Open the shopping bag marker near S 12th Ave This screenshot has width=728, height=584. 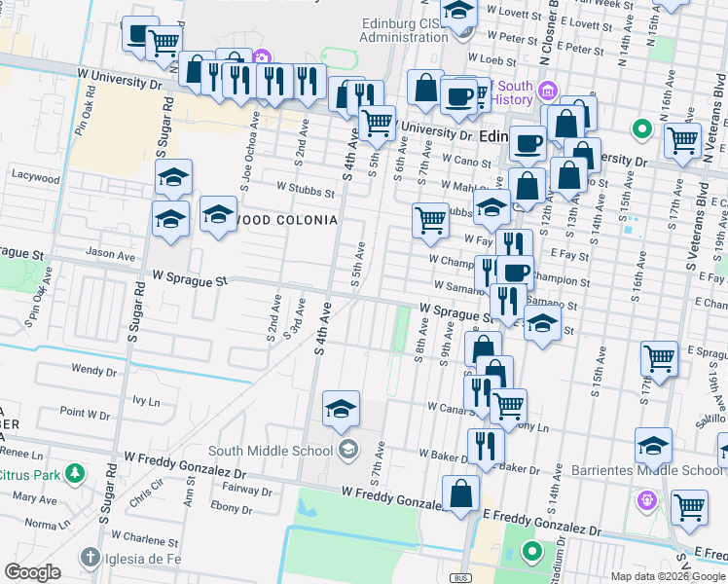[x=527, y=188]
